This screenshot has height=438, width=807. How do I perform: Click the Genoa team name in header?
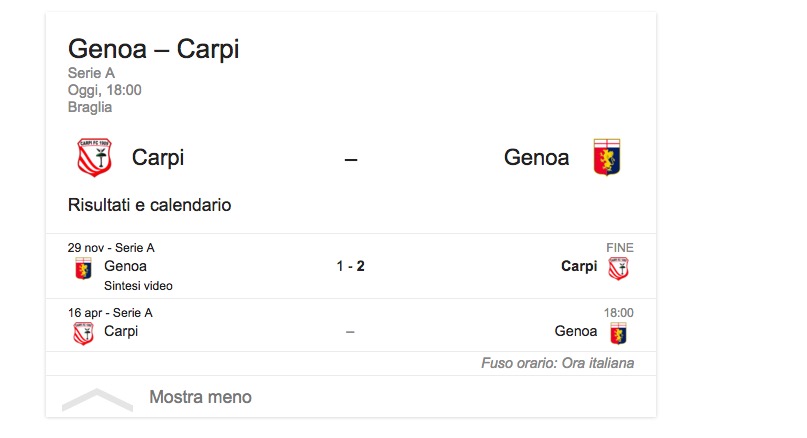[536, 157]
